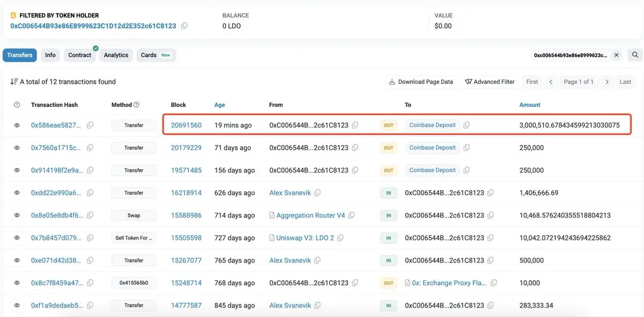Toggle sort order icon beside total transactions

(14, 82)
